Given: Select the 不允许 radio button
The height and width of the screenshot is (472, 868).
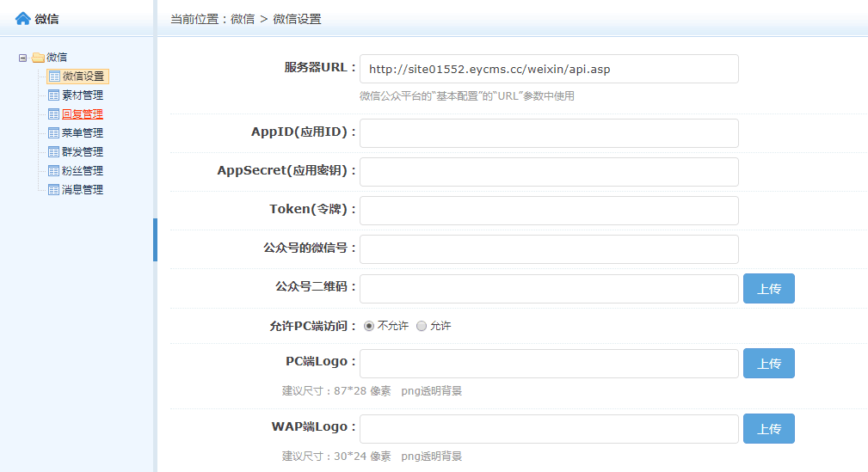Looking at the screenshot, I should click(369, 326).
